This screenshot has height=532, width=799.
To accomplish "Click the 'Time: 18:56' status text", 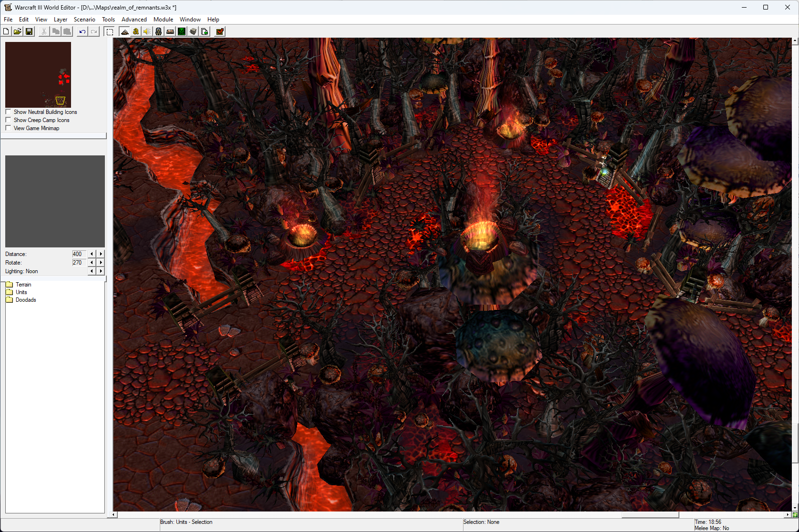I will [708, 522].
